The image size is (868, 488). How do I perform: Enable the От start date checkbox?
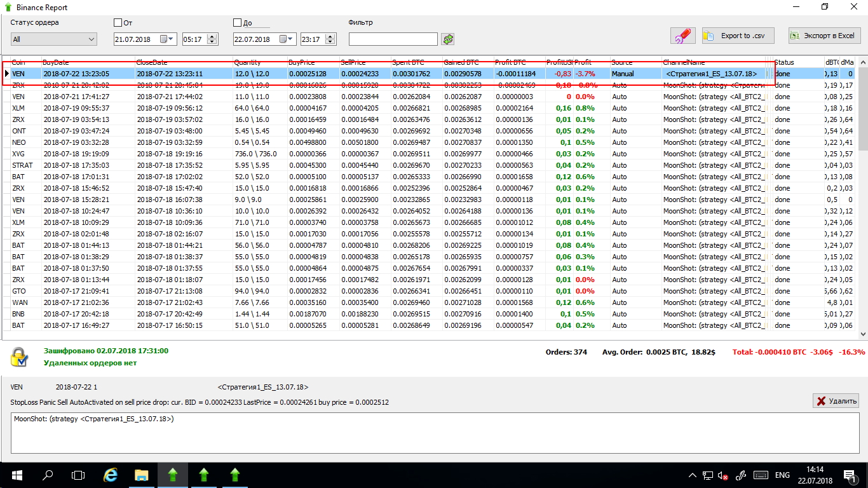point(118,23)
